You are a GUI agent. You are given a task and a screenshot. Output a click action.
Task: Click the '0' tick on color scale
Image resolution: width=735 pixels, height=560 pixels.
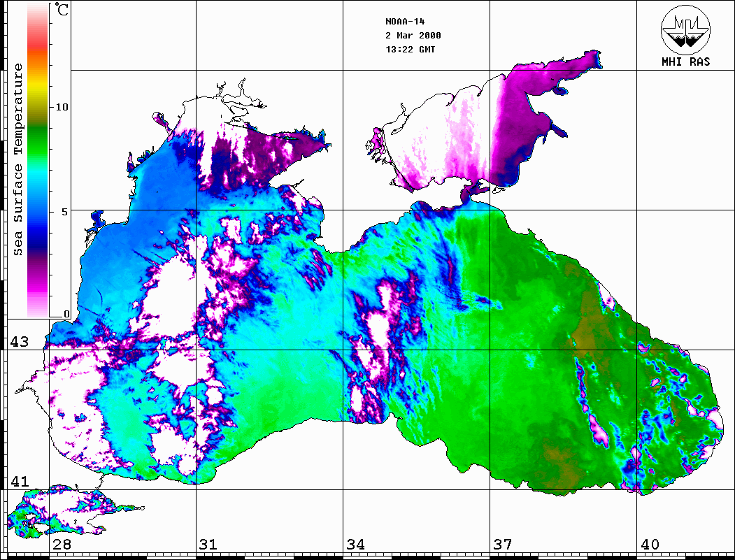(66, 314)
